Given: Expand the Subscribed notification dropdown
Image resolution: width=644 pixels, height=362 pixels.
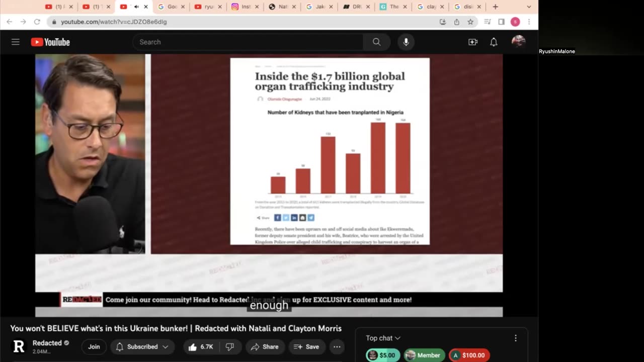Looking at the screenshot, I should pyautogui.click(x=142, y=347).
